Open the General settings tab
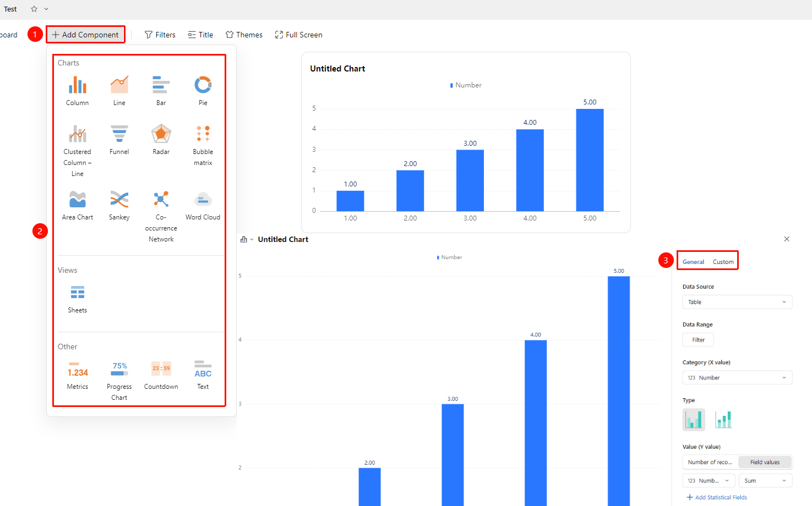Screen dimensions: 812x506 pos(693,262)
